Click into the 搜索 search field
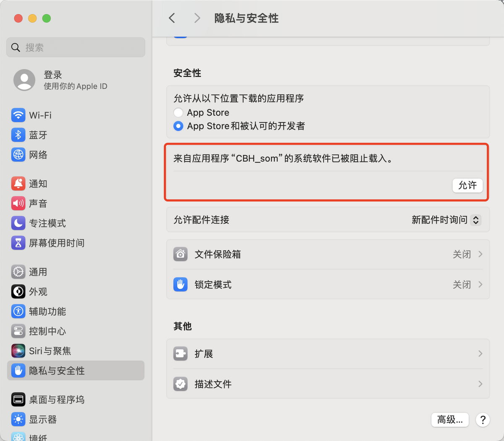 (x=76, y=48)
